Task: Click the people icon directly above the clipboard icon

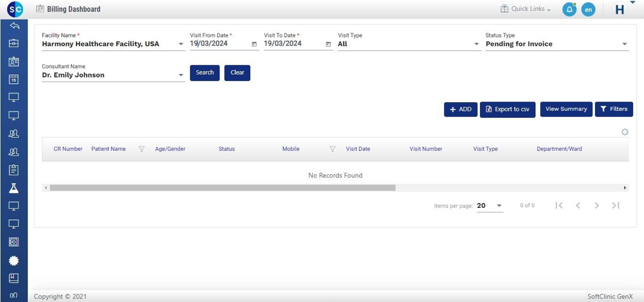Action: [x=14, y=152]
